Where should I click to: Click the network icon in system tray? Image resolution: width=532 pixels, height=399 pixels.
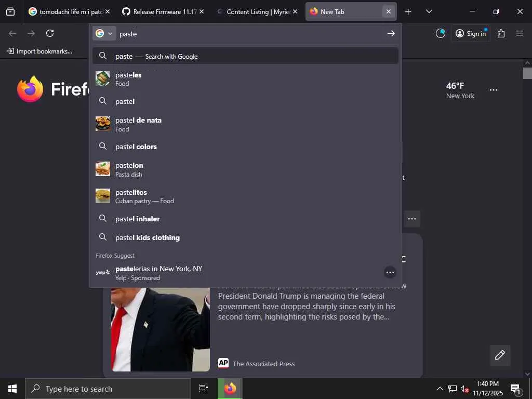tap(452, 389)
